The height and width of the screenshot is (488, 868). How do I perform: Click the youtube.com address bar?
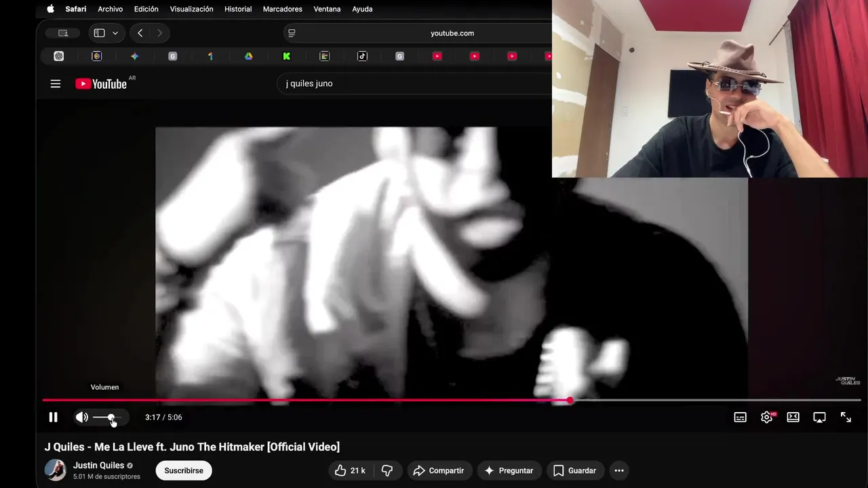pos(452,33)
